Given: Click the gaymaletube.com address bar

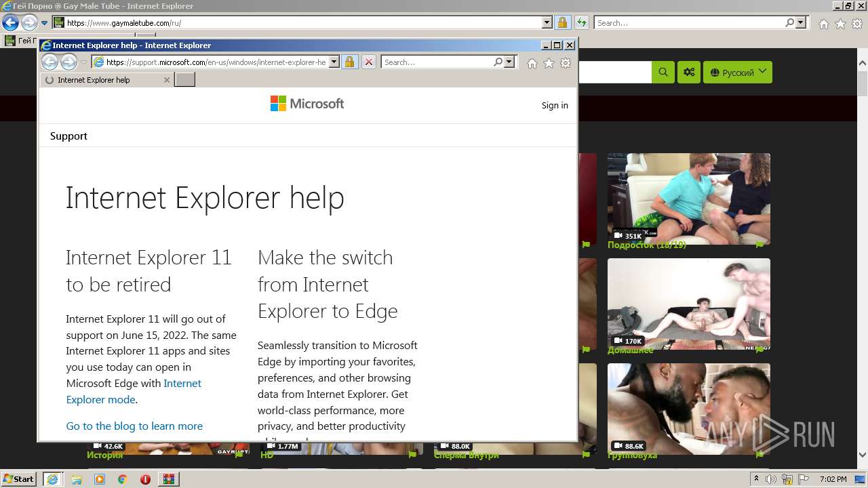Looking at the screenshot, I should [297, 23].
